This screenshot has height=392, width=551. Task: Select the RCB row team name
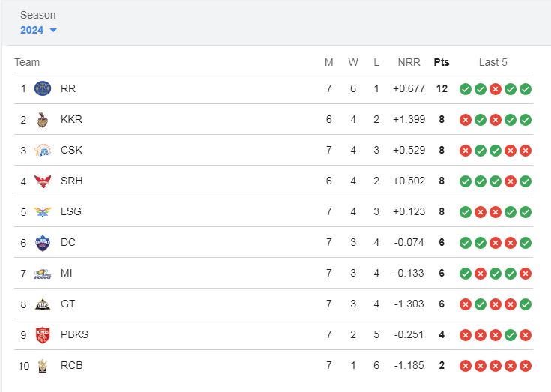point(72,365)
